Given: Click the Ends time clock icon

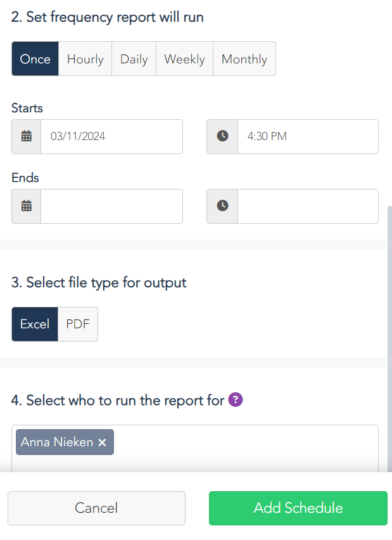Looking at the screenshot, I should [x=222, y=206].
